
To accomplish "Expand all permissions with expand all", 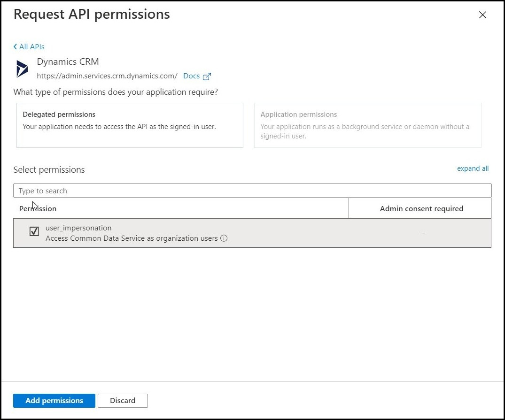I will click(473, 168).
